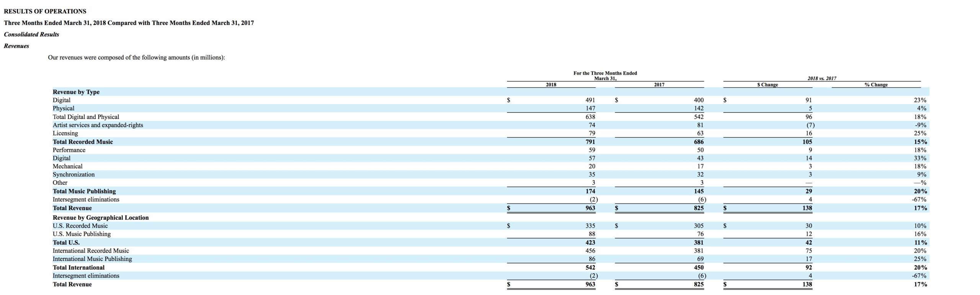The width and height of the screenshot is (980, 295).
Task: Select the 'U.S. Recorded Music' row label
Action: [80, 226]
